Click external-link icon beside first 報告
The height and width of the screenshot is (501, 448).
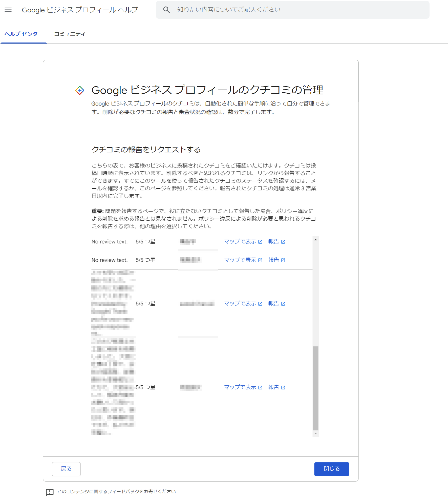(x=283, y=242)
